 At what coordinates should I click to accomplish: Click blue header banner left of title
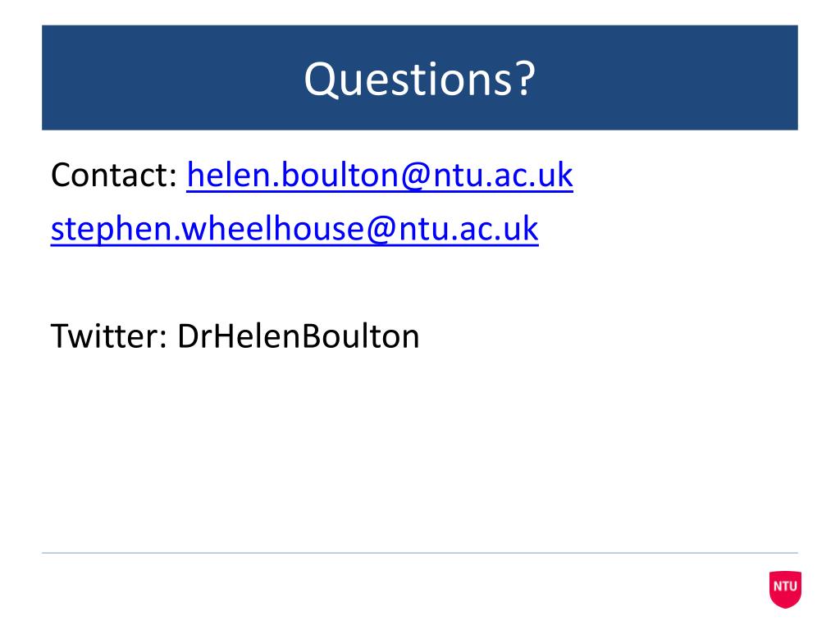pyautogui.click(x=171, y=78)
